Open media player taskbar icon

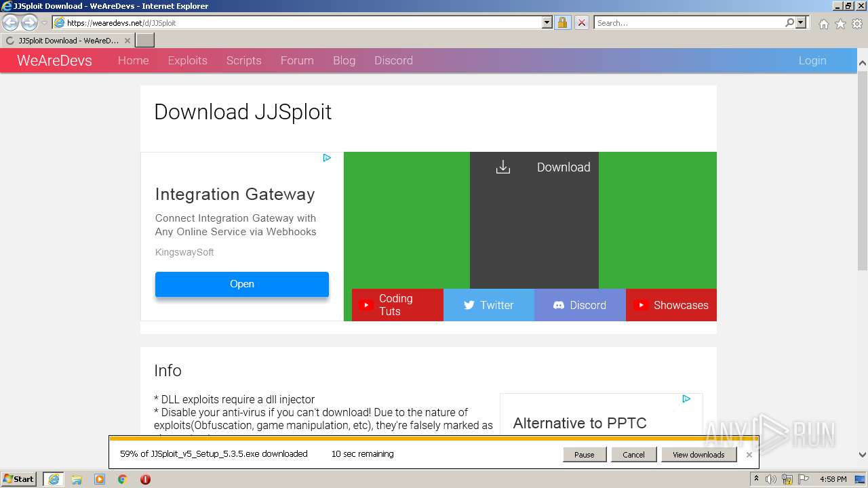[100, 479]
